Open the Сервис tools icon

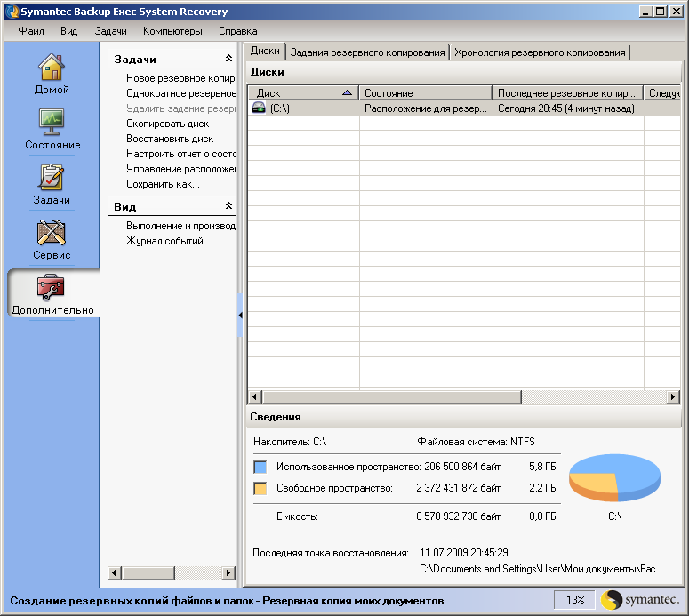coord(52,232)
